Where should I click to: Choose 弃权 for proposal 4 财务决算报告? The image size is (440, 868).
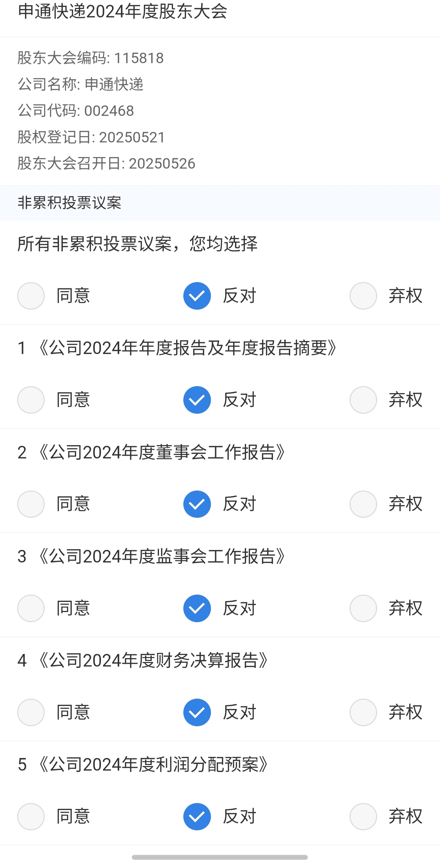[363, 712]
